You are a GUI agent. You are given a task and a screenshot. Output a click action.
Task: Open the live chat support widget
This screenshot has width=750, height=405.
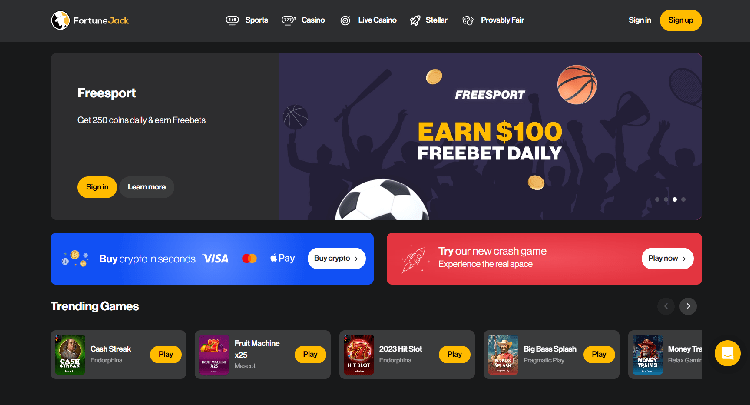point(728,353)
